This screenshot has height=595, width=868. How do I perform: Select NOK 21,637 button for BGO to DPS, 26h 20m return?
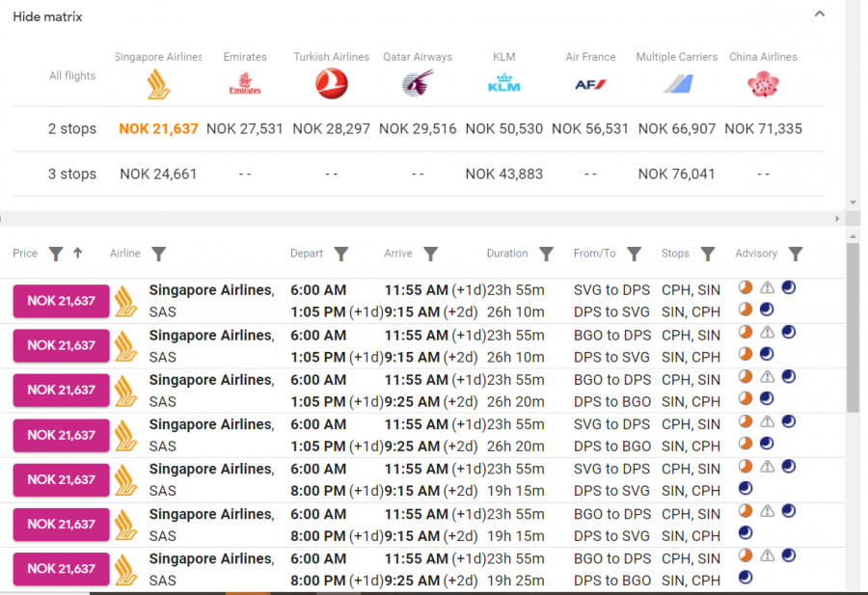coord(62,391)
